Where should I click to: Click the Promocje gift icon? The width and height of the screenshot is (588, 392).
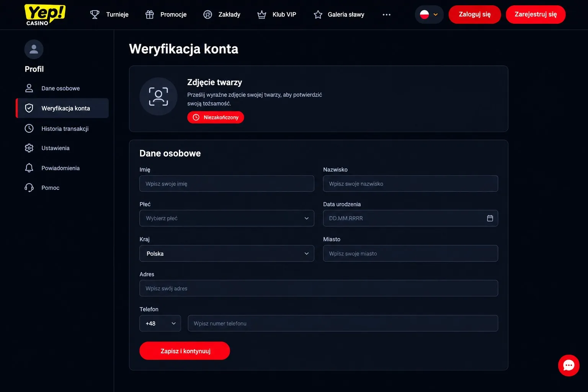(150, 15)
